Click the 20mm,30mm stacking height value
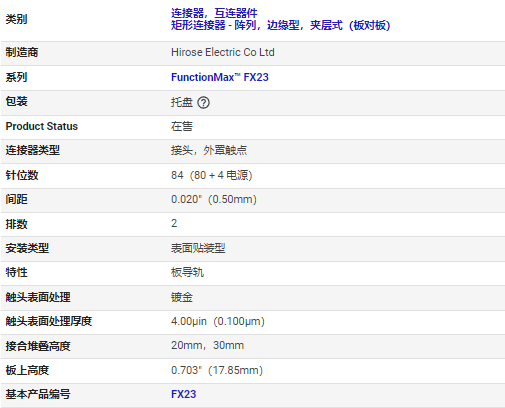The height and width of the screenshot is (408, 505). click(x=207, y=345)
